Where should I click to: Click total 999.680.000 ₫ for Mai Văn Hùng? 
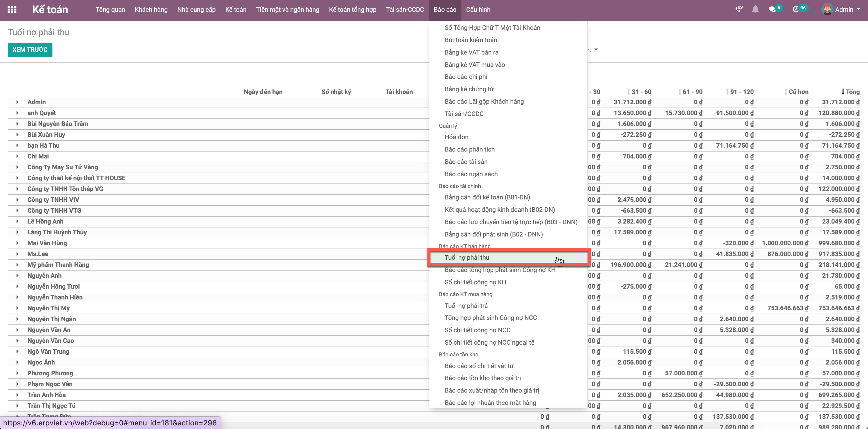(839, 243)
